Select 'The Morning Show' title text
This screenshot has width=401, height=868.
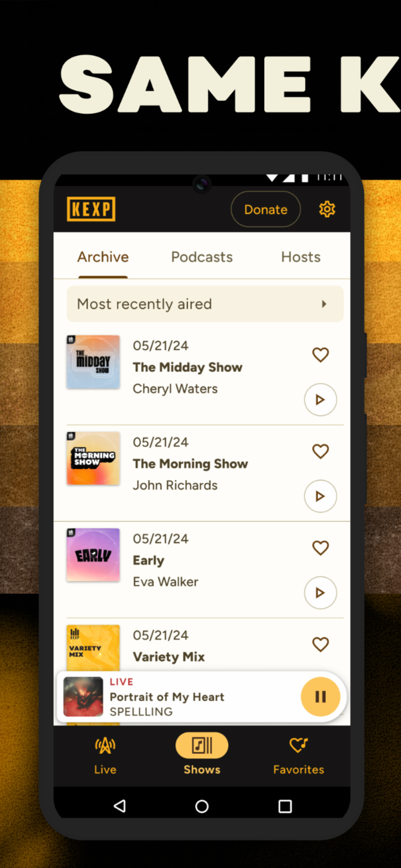[x=190, y=464]
